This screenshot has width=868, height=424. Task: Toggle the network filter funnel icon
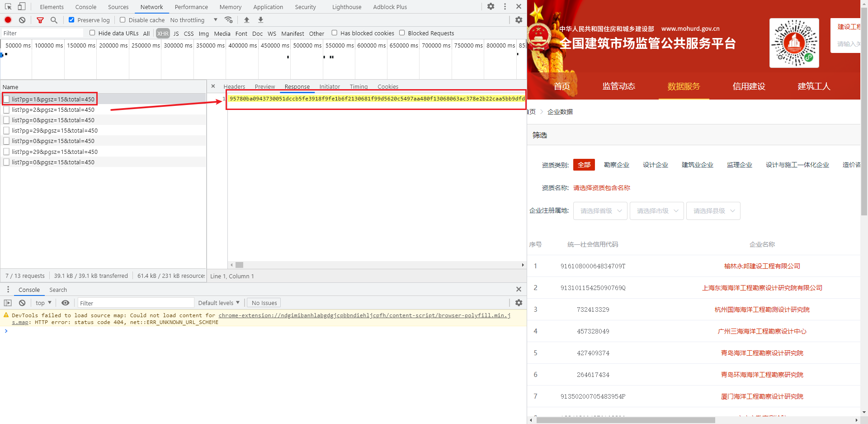[x=40, y=20]
